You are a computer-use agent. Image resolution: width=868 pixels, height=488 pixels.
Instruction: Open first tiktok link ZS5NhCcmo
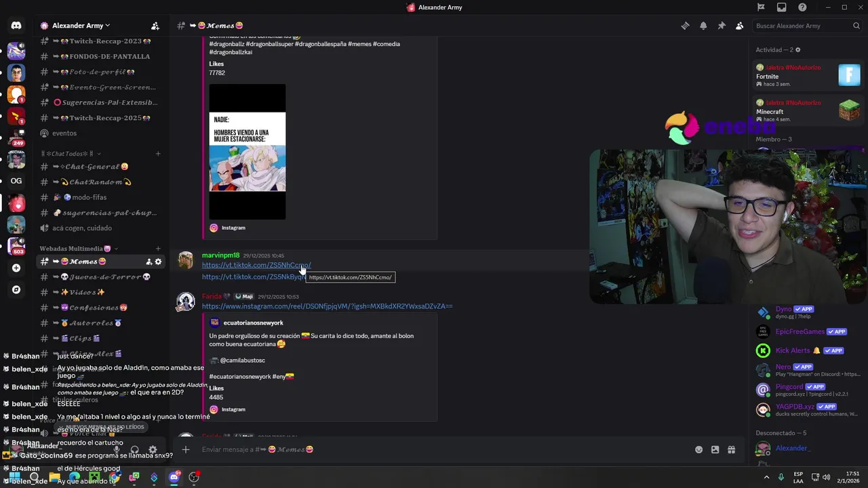tap(256, 265)
